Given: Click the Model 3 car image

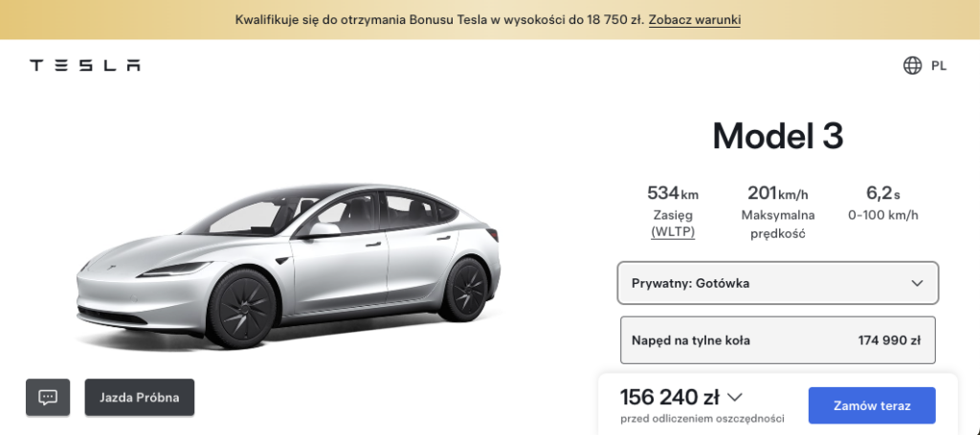Looking at the screenshot, I should [289, 267].
